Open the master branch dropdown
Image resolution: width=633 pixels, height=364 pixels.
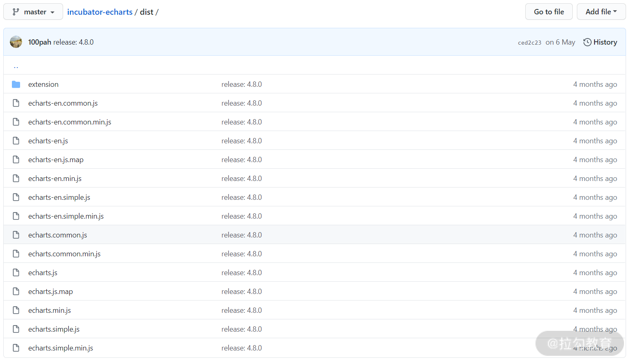(x=33, y=12)
